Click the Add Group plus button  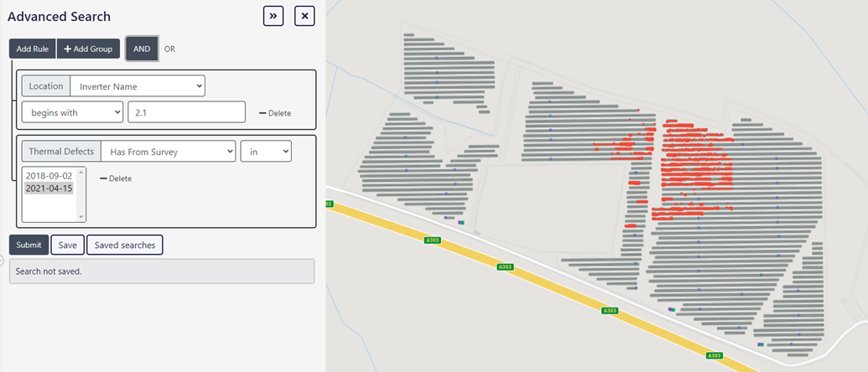89,49
